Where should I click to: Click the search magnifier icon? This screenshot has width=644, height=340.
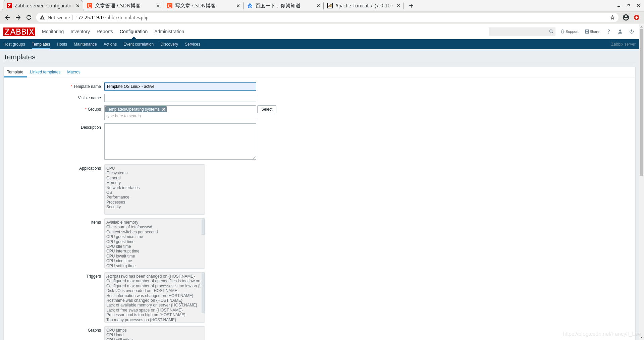coord(551,32)
